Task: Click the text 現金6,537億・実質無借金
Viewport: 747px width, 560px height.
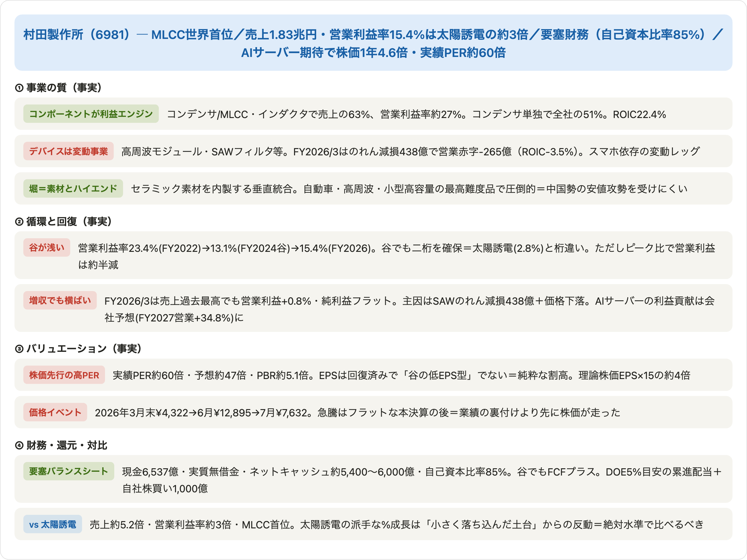Action: tap(181, 472)
